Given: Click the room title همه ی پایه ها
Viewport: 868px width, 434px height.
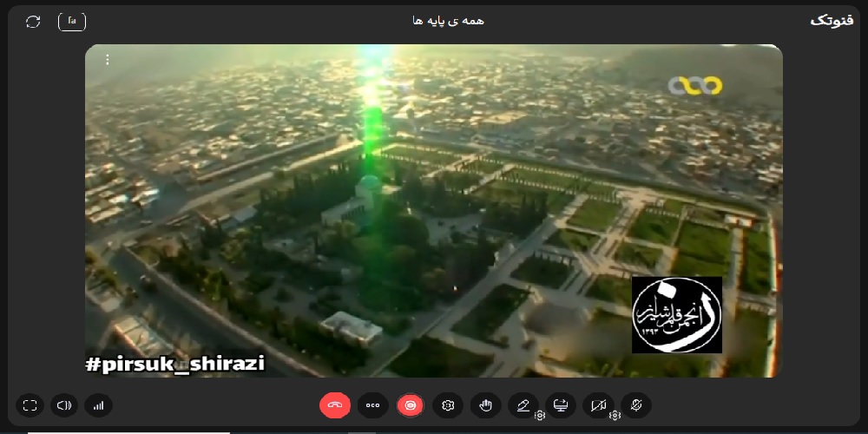Looking at the screenshot, I should [x=449, y=21].
